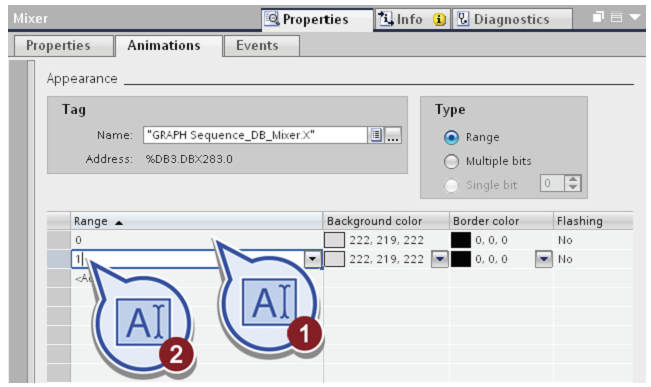Click the Info tab warning indicator icon
This screenshot has height=387, width=651.
[439, 19]
